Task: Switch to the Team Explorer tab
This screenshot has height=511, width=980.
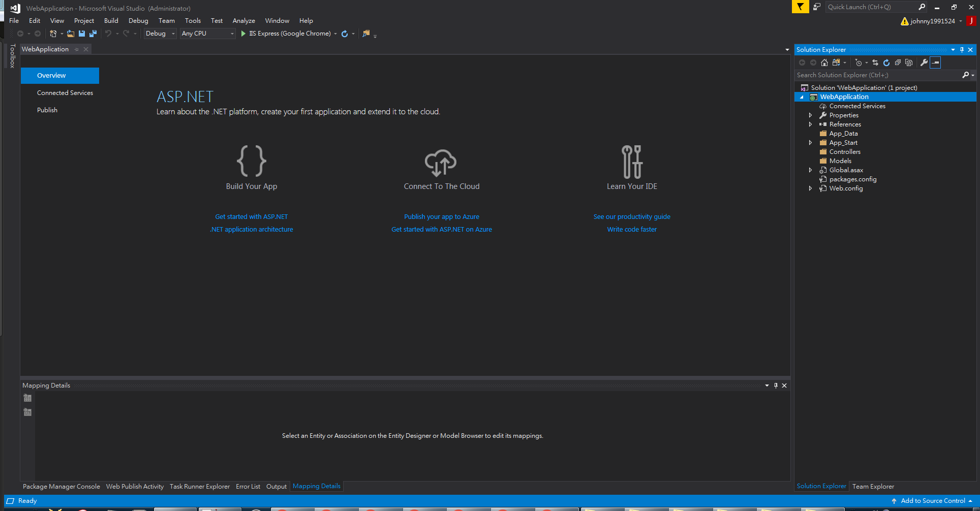Action: pos(873,487)
